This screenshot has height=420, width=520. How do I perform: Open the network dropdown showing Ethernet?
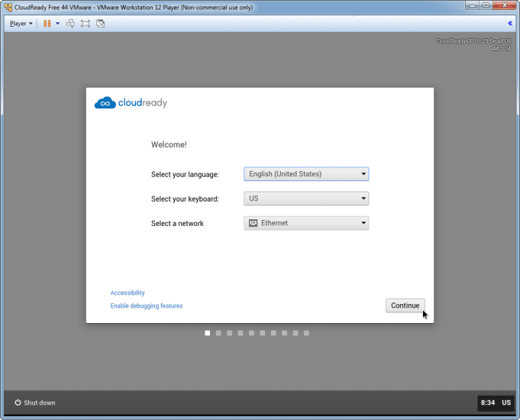pyautogui.click(x=306, y=223)
